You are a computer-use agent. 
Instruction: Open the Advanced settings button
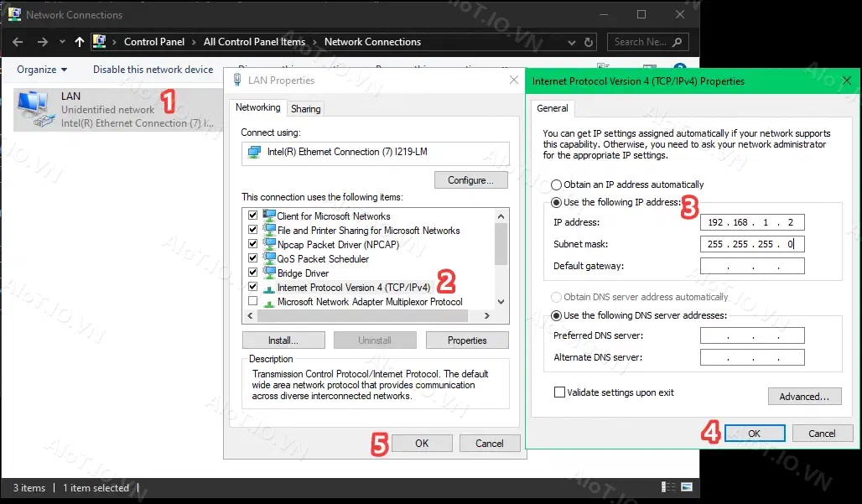tap(804, 397)
